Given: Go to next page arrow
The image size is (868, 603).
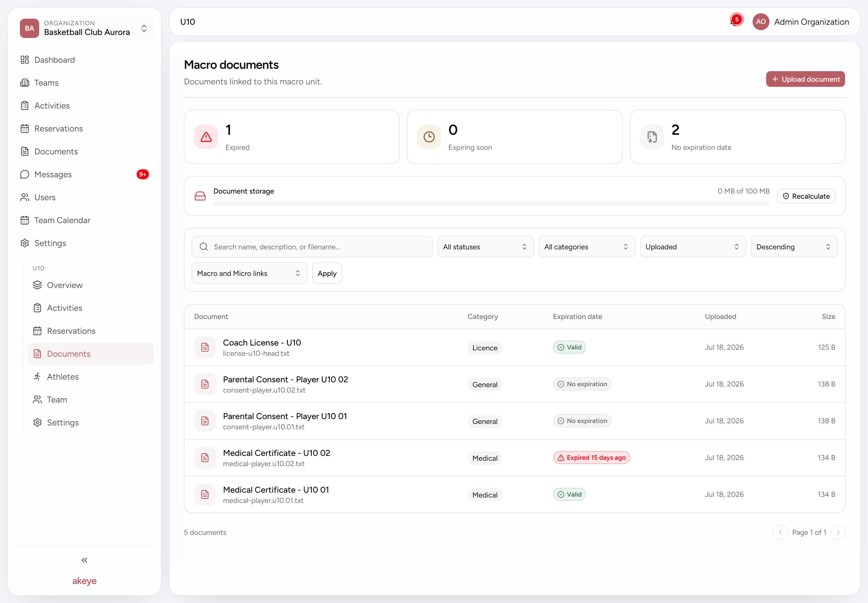Looking at the screenshot, I should click(x=838, y=532).
